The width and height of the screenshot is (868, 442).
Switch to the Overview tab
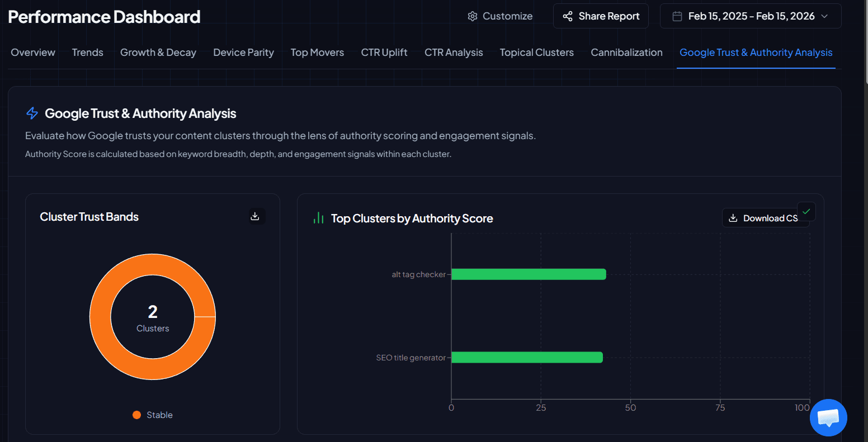click(x=32, y=52)
